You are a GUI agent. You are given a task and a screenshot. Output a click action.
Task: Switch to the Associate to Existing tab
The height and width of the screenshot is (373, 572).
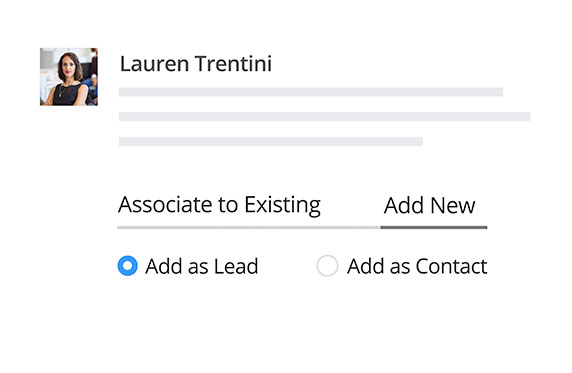click(219, 205)
